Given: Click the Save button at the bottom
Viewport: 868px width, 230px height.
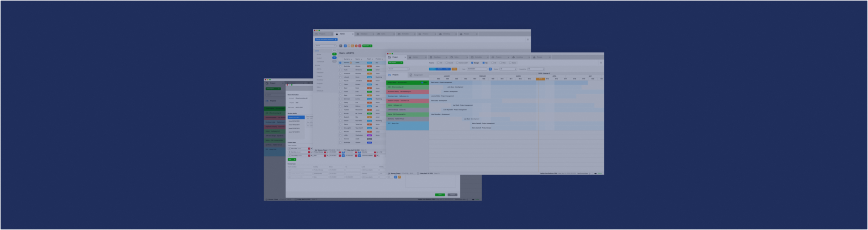Looking at the screenshot, I should tap(440, 195).
